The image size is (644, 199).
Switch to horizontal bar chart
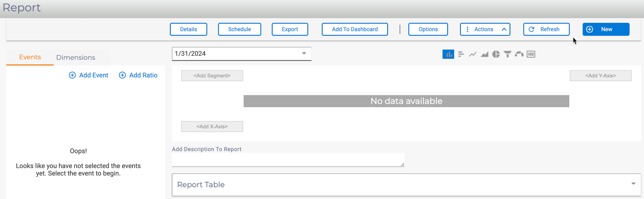coord(461,54)
